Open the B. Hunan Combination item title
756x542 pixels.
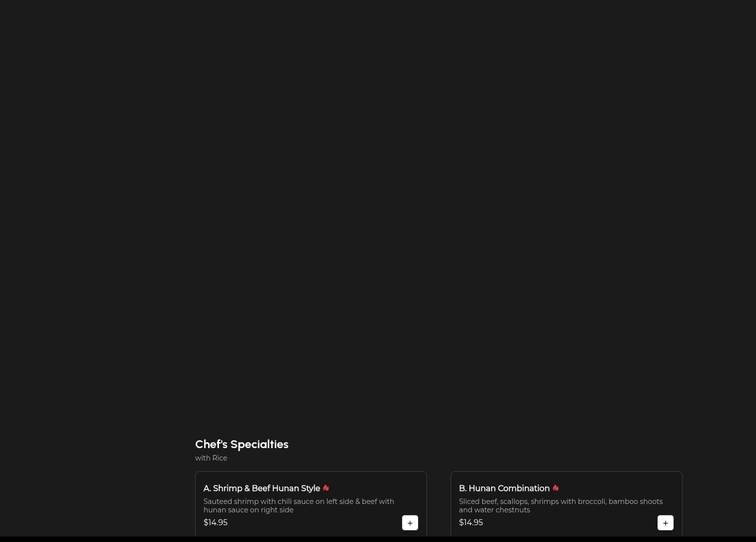pyautogui.click(x=504, y=488)
